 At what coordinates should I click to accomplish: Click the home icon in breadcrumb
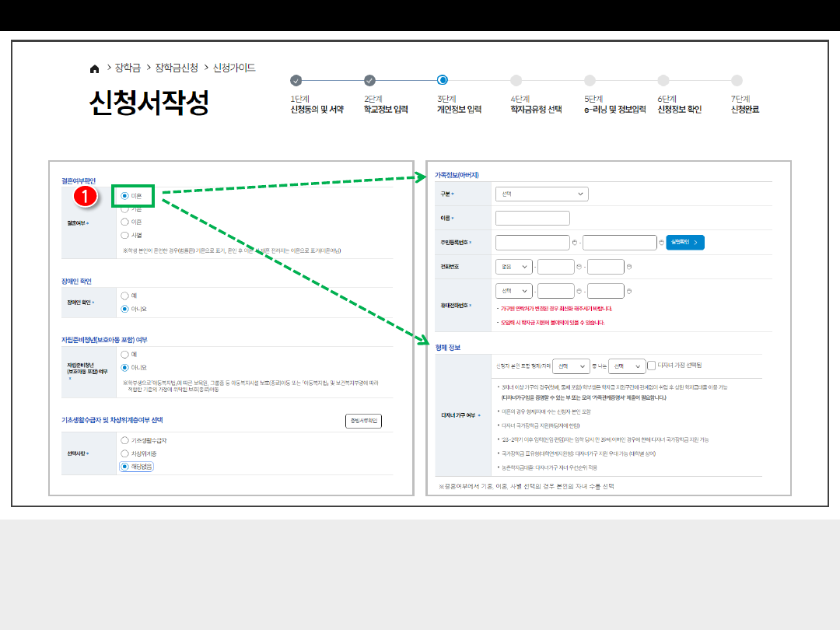pyautogui.click(x=95, y=68)
